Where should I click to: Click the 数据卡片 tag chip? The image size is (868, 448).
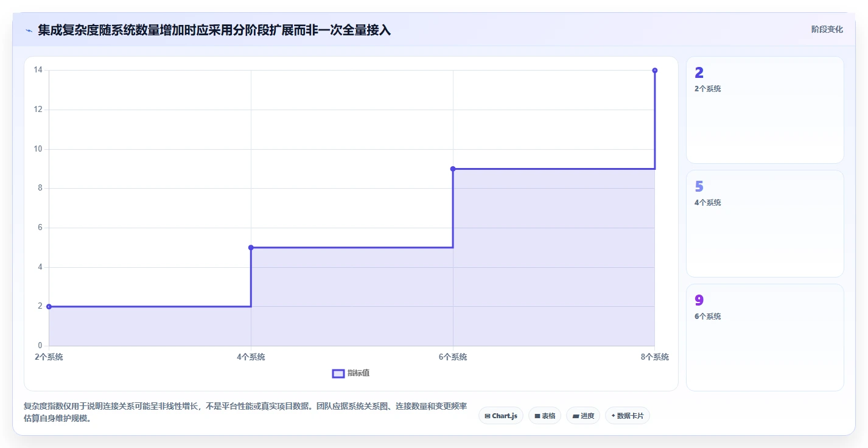pyautogui.click(x=628, y=416)
